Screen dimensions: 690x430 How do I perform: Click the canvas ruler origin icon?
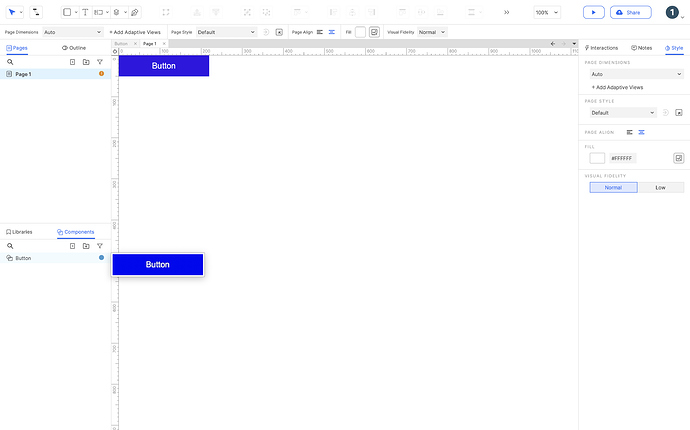(115, 51)
